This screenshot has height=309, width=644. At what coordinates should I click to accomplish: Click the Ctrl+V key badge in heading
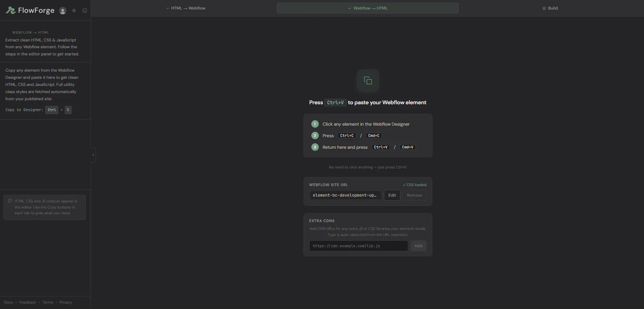pos(335,103)
